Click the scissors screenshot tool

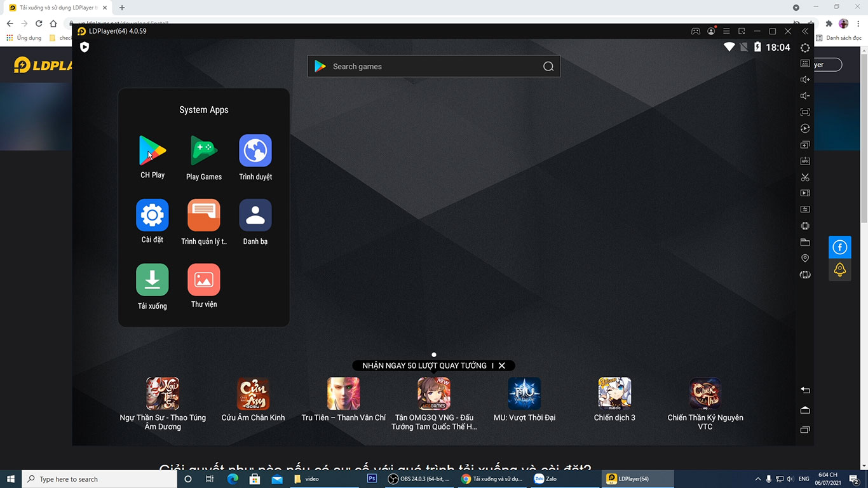(805, 177)
